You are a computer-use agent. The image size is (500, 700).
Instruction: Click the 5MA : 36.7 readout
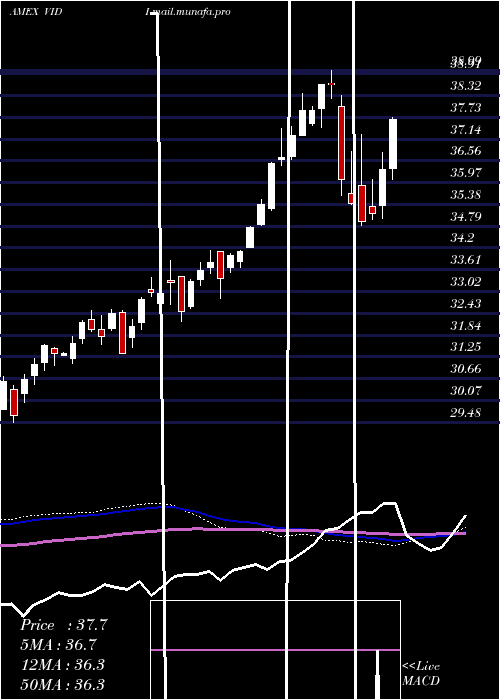59,645
